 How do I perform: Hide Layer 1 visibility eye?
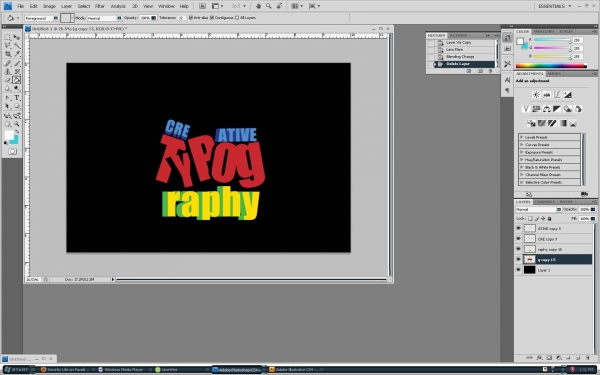pyautogui.click(x=518, y=270)
